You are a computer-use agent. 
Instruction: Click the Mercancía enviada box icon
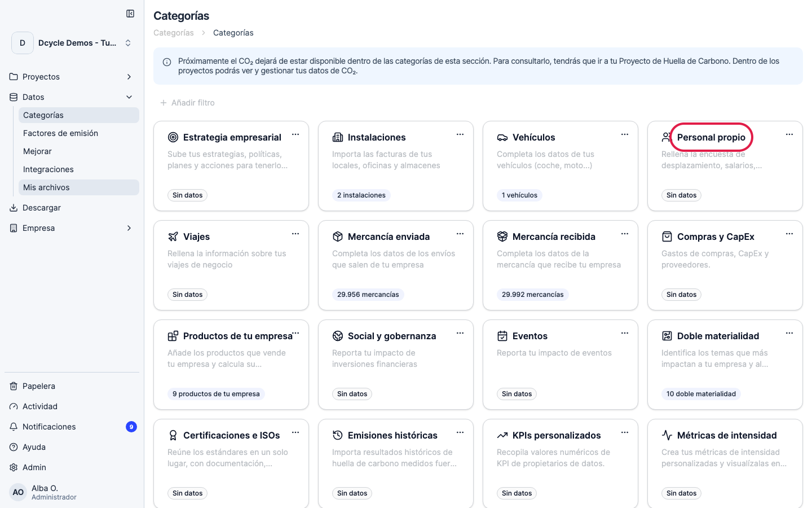click(338, 237)
